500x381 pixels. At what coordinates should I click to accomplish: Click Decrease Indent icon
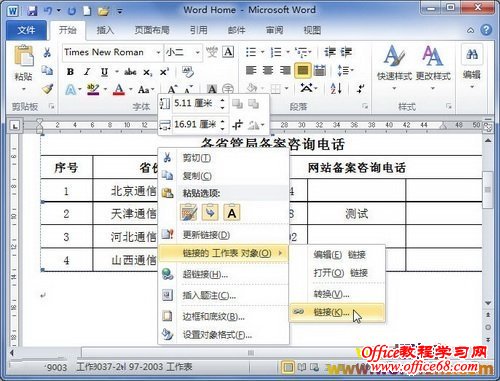330,52
